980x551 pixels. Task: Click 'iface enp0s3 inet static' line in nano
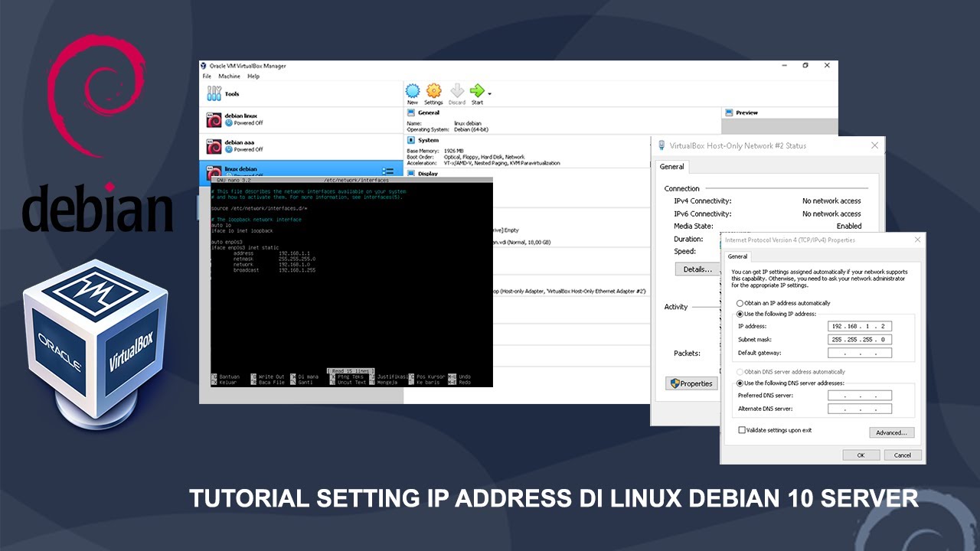click(245, 247)
